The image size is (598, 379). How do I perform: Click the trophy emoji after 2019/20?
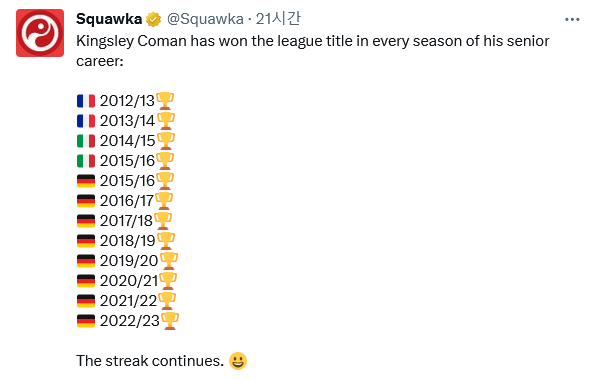[169, 261]
